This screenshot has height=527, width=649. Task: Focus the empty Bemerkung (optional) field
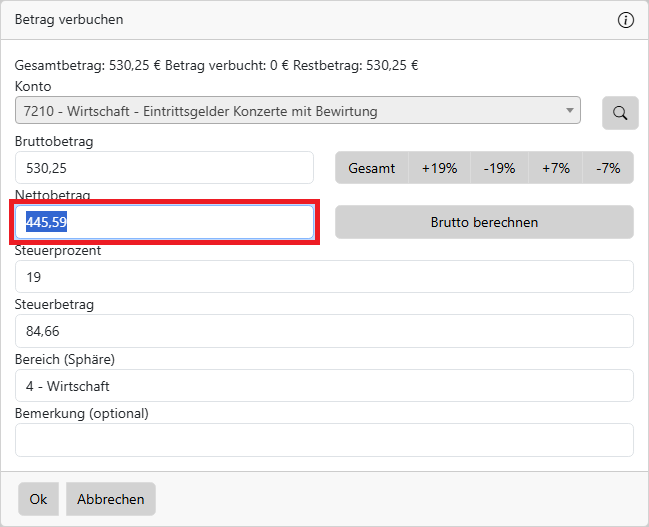point(324,440)
